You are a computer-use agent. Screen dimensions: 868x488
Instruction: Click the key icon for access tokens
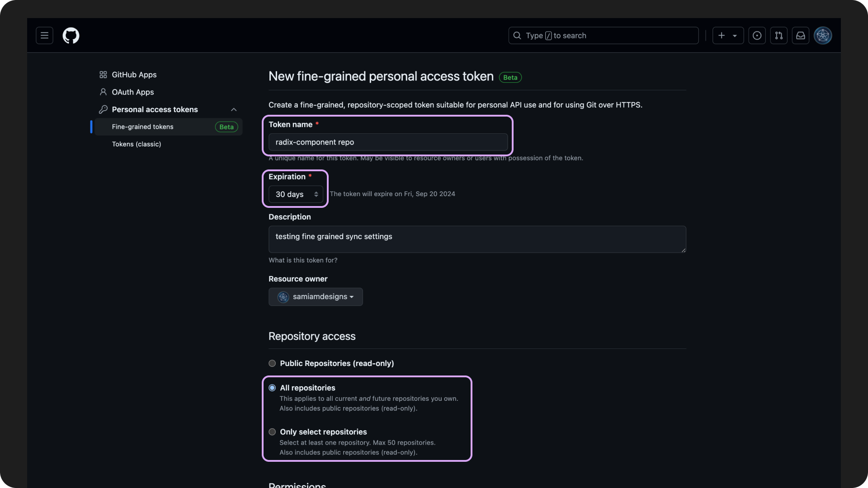click(103, 109)
